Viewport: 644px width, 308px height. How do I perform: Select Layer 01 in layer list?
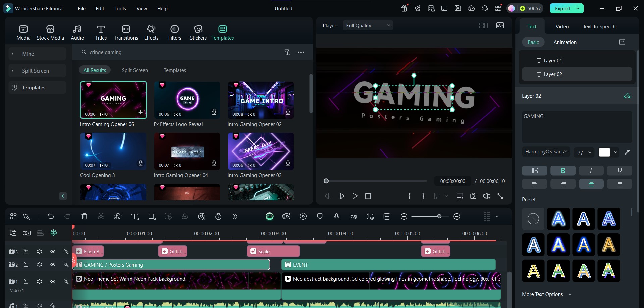tap(577, 61)
